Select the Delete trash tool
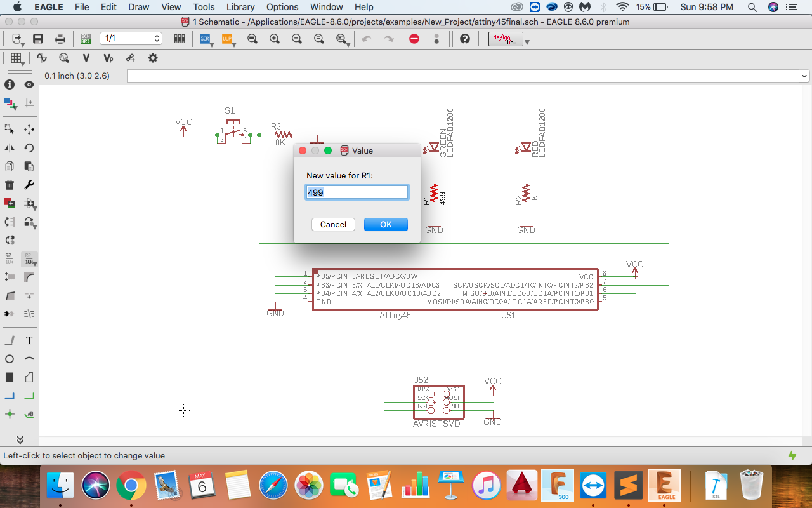The height and width of the screenshot is (508, 812). 10,185
